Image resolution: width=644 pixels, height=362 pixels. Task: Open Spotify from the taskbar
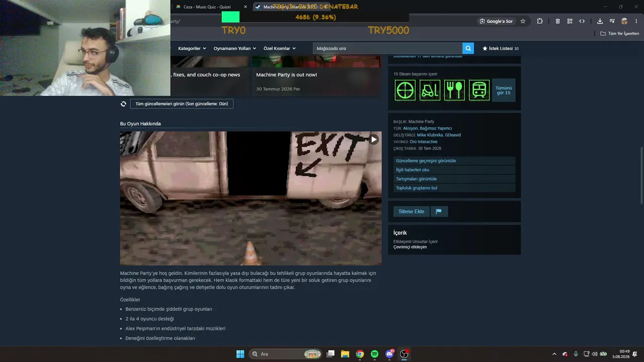click(374, 354)
